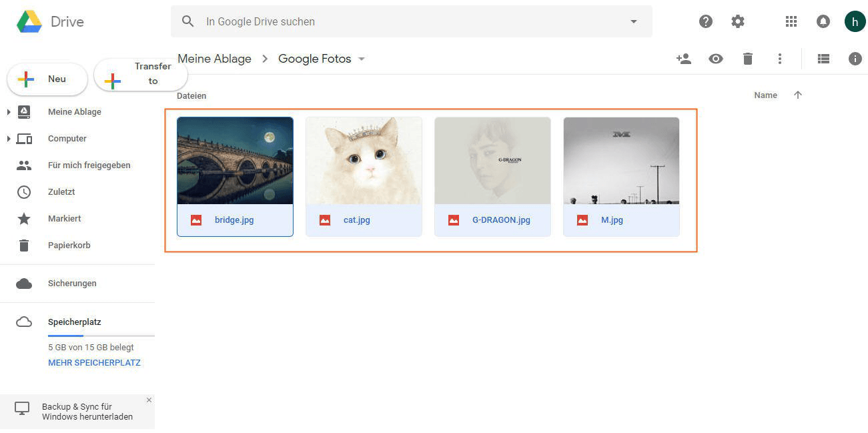The height and width of the screenshot is (433, 868).
Task: Open the settings gear
Action: [737, 21]
